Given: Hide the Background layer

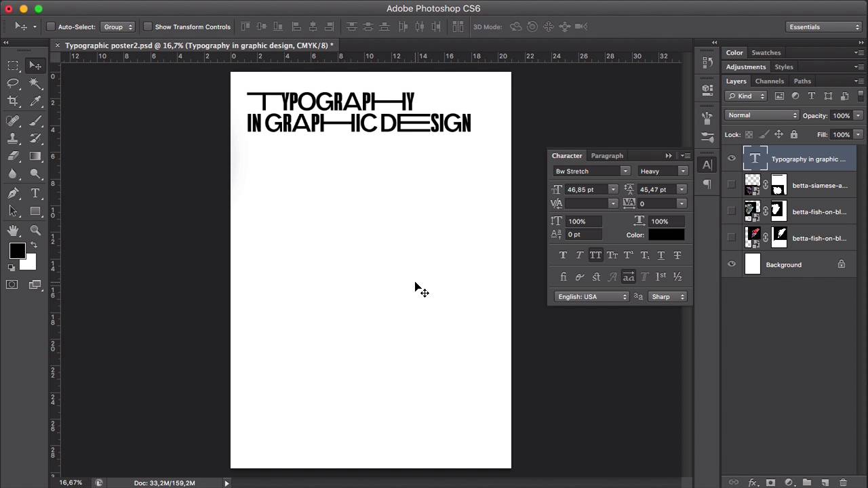Looking at the screenshot, I should (x=732, y=264).
